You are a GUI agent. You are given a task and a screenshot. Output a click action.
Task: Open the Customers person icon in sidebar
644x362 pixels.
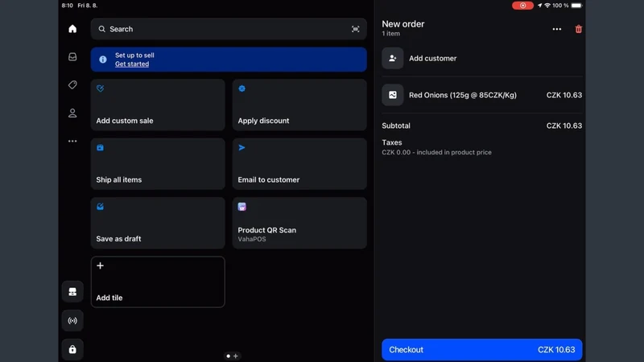(72, 113)
